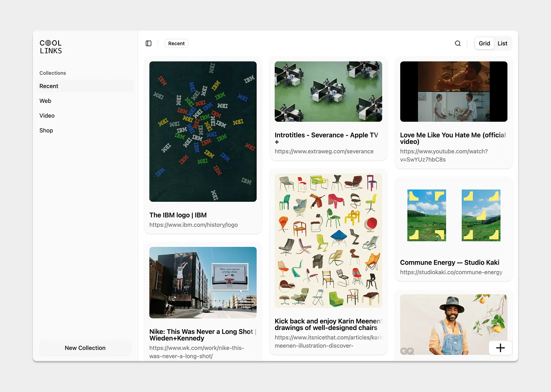The height and width of the screenshot is (392, 551).
Task: Switch to List view
Action: pos(502,44)
